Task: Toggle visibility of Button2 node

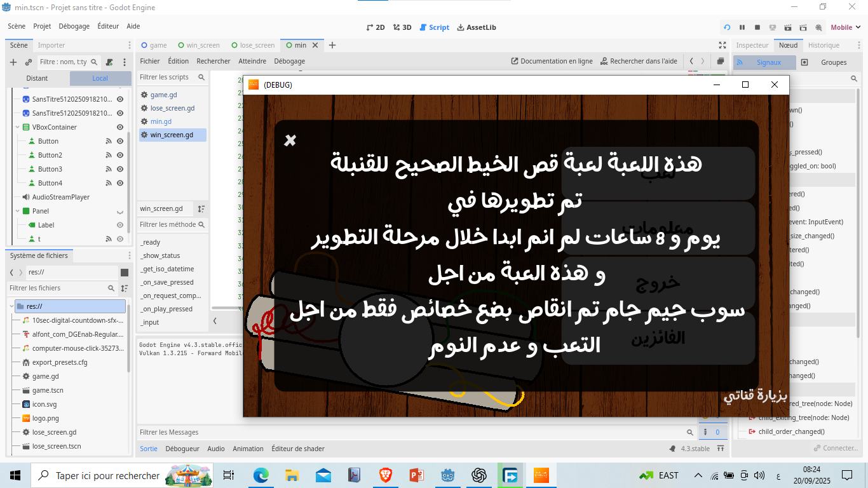Action: click(x=120, y=155)
